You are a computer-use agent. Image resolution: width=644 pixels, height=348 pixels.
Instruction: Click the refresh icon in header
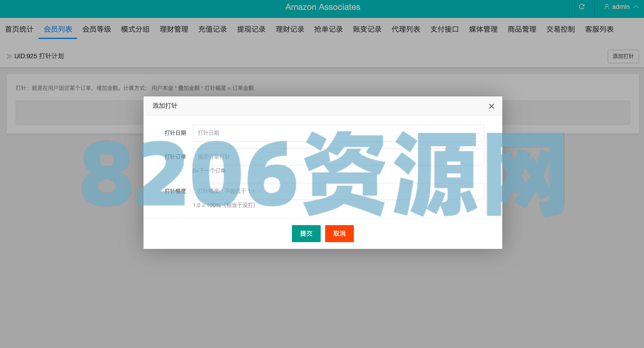tap(582, 7)
